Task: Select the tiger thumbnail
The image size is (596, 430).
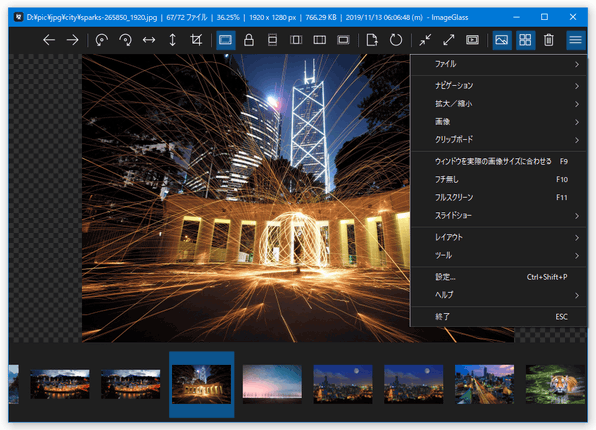Action: (x=555, y=384)
